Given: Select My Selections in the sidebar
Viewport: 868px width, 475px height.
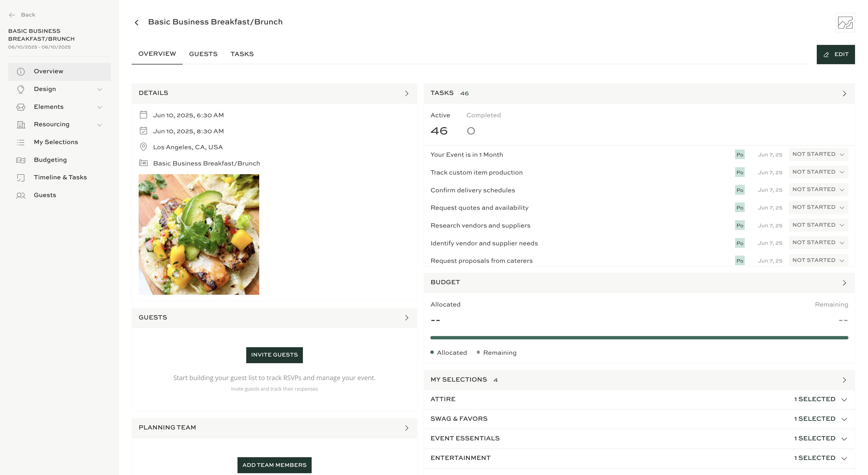Looking at the screenshot, I should (59, 143).
